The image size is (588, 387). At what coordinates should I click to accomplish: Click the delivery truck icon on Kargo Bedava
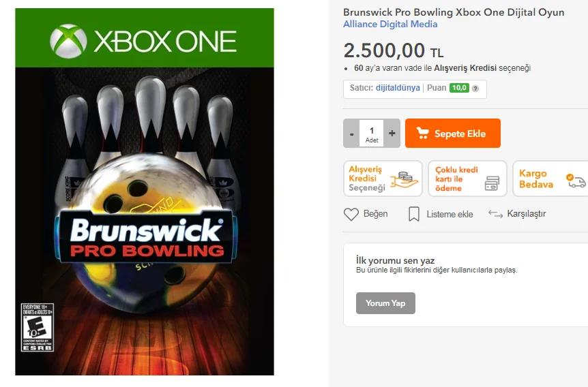576,181
